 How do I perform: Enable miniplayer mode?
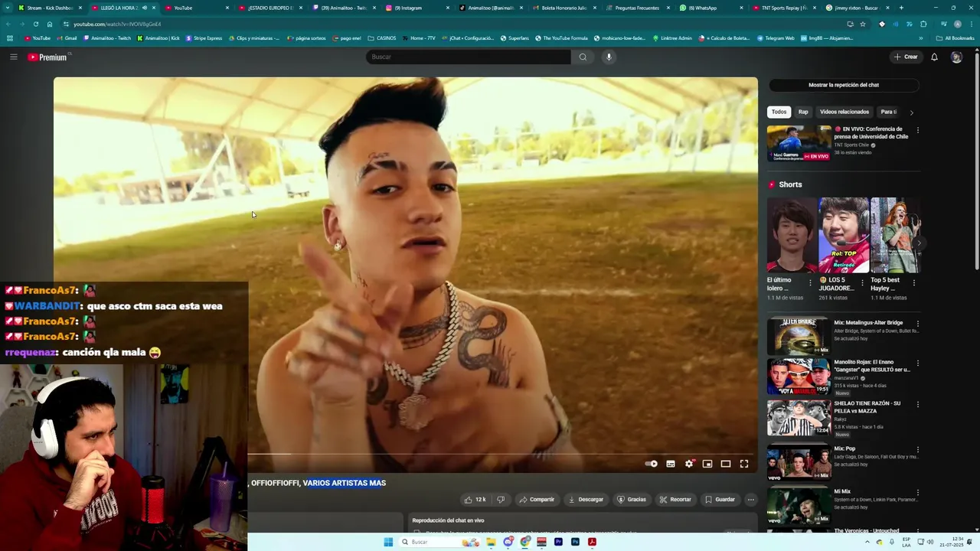pos(707,464)
